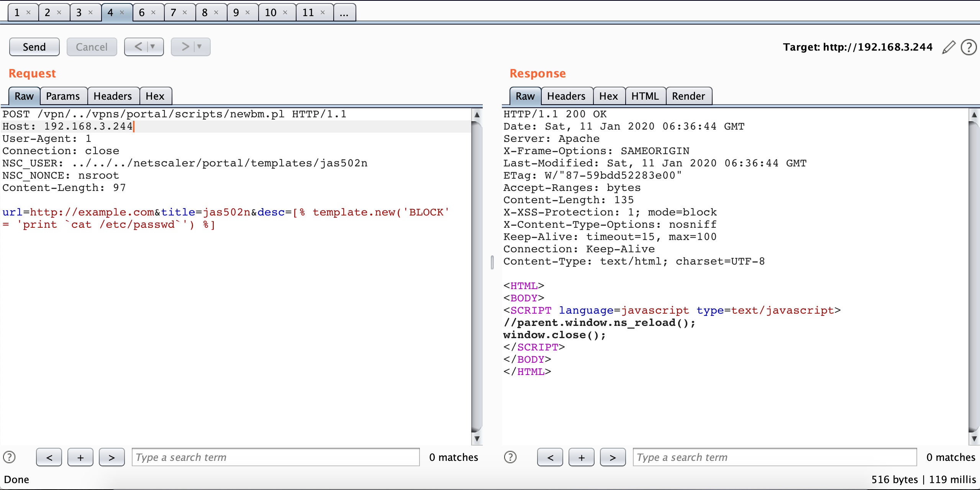This screenshot has height=490, width=980.
Task: Close repeater tab 4
Action: tap(122, 12)
